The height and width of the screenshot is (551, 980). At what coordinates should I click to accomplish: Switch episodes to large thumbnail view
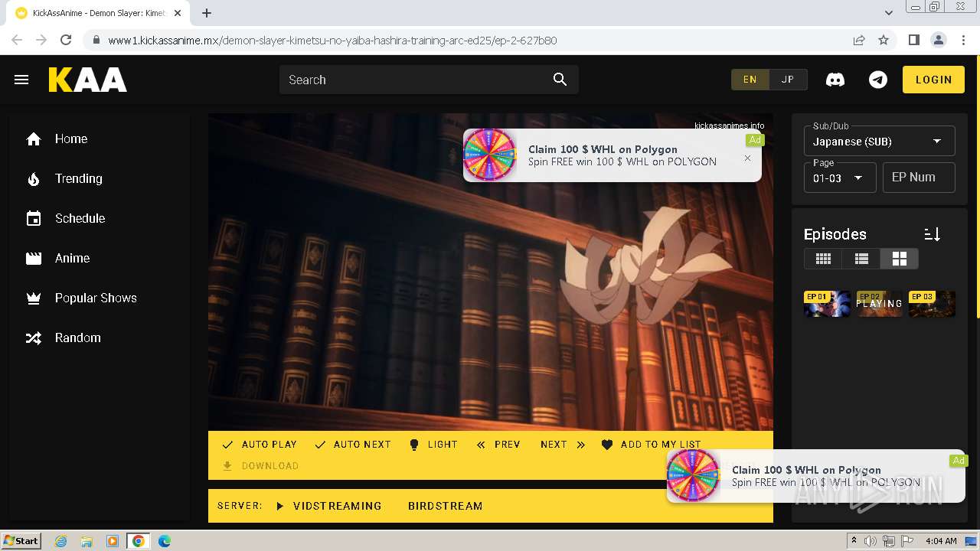click(899, 259)
